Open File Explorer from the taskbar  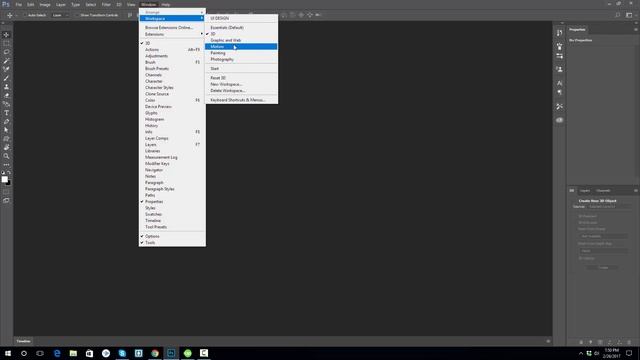tap(73, 353)
